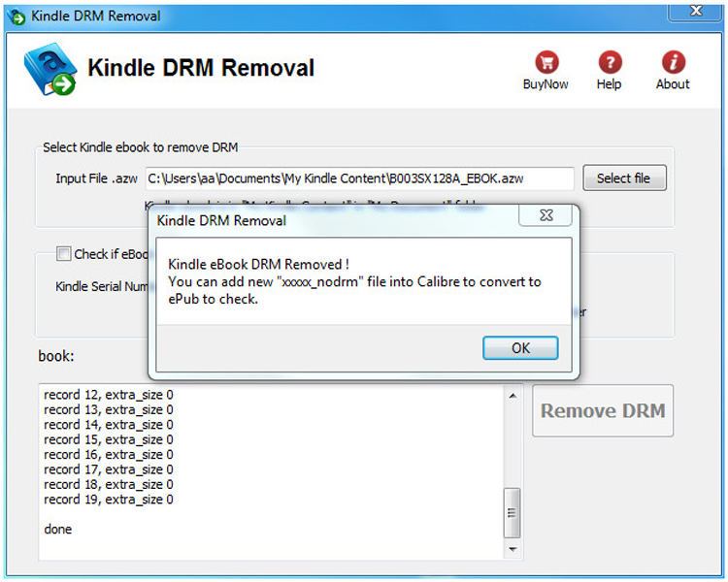Click the Remove DRM button
728x582 pixels.
603,410
